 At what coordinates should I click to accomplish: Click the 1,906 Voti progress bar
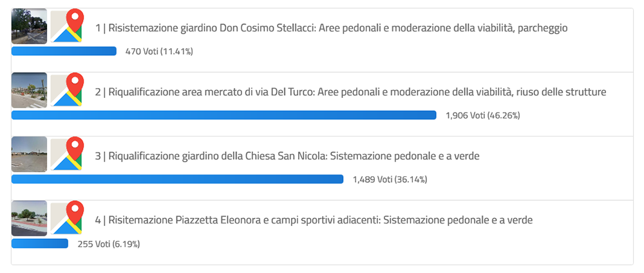pos(224,115)
